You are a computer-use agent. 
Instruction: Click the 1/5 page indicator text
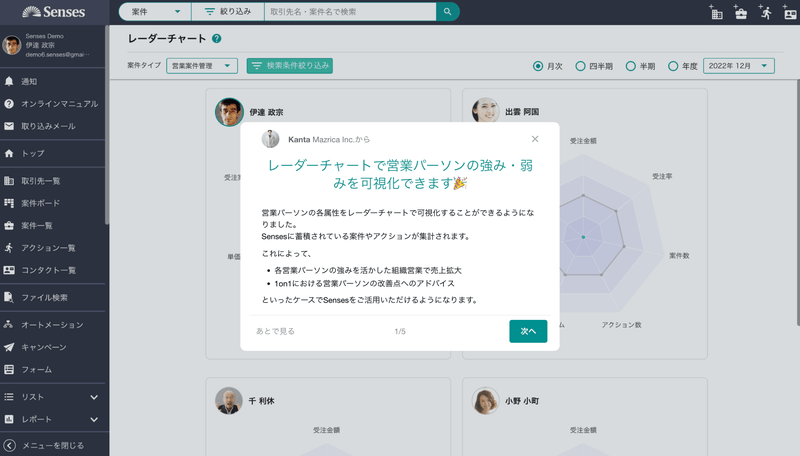(x=400, y=332)
